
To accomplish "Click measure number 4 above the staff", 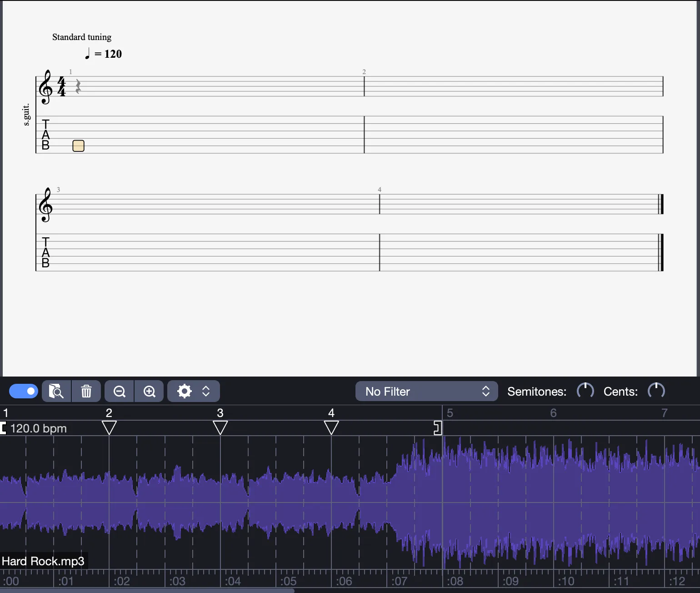I will tap(380, 190).
